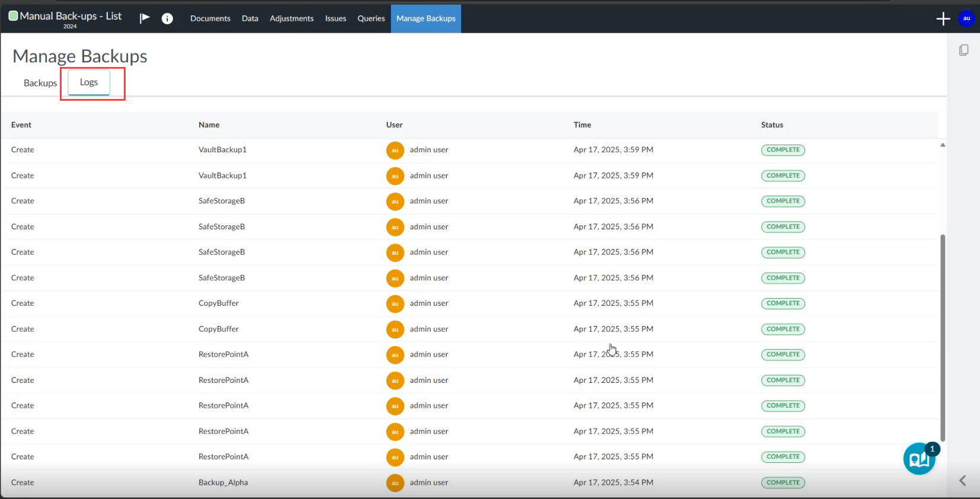Click the Name column header

click(209, 125)
